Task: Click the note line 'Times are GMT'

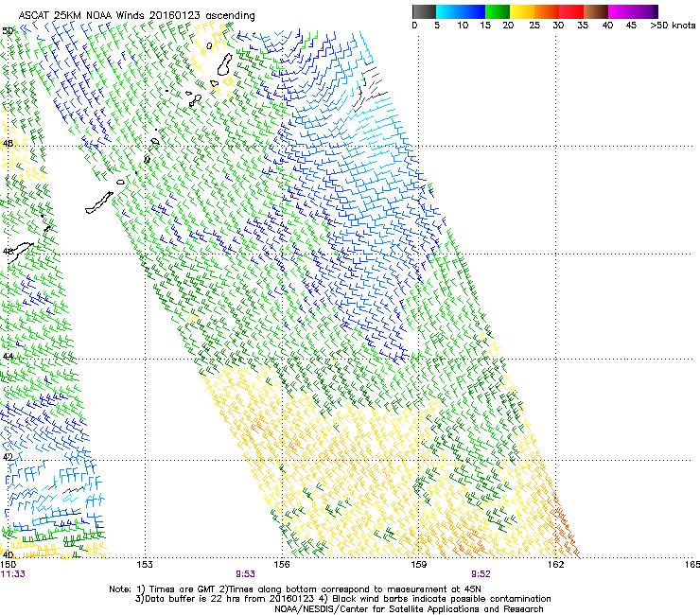Action: pos(183,589)
